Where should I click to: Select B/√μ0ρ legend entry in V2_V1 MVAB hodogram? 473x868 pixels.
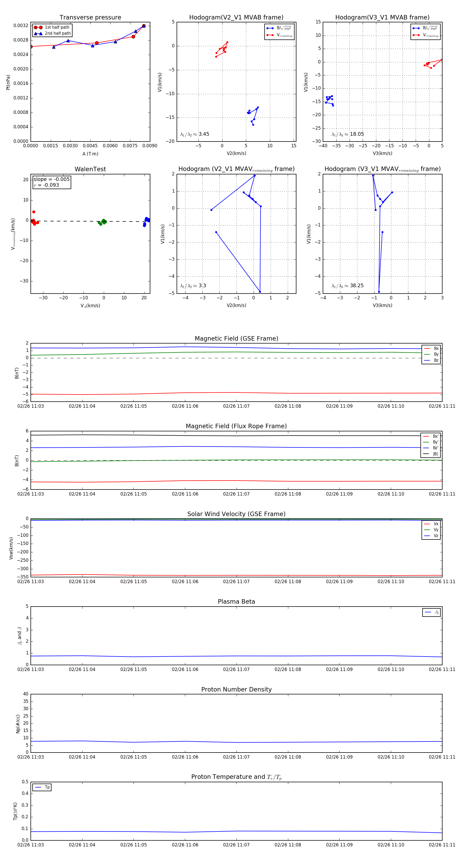coord(279,28)
